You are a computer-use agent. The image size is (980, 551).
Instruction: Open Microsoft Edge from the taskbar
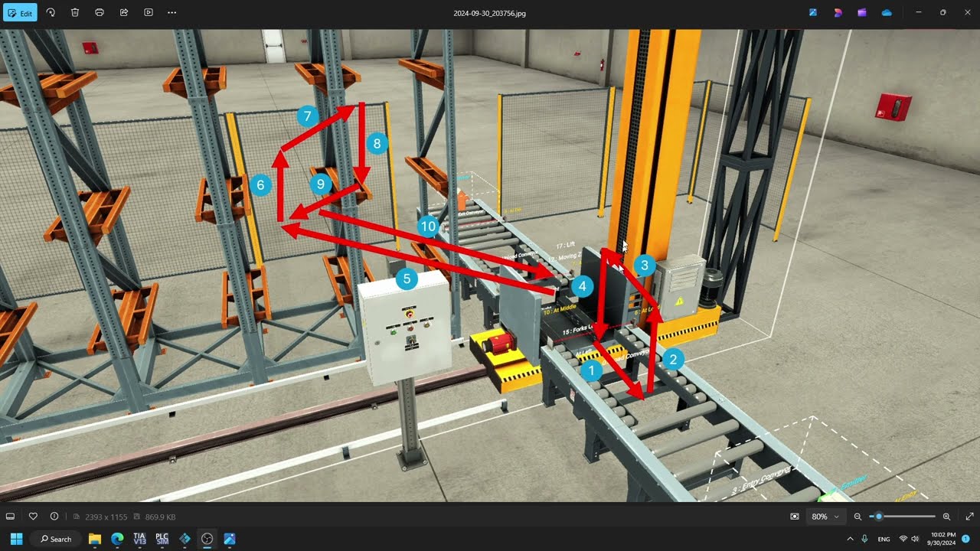point(117,539)
